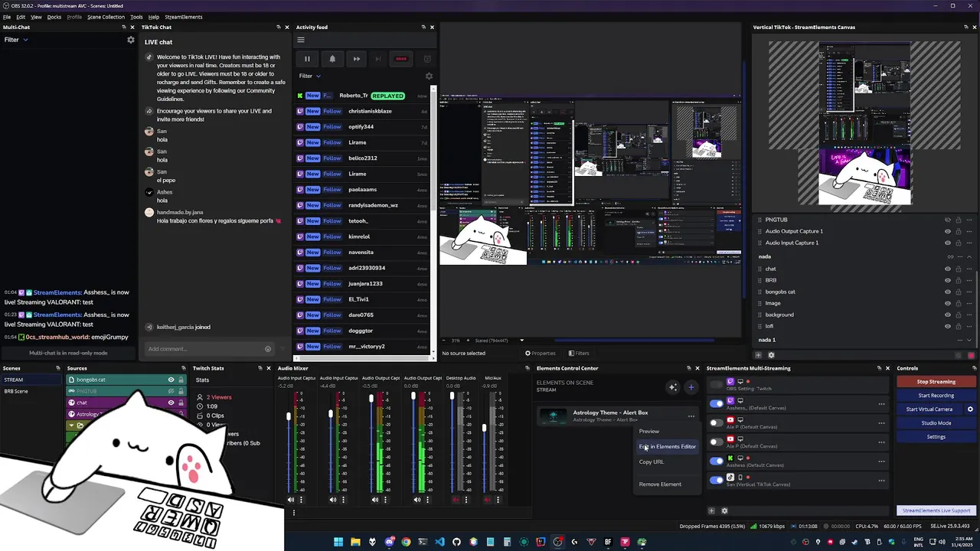Screen dimensions: 980x551
Task: Pause the Activity feed alerts
Action: point(307,59)
